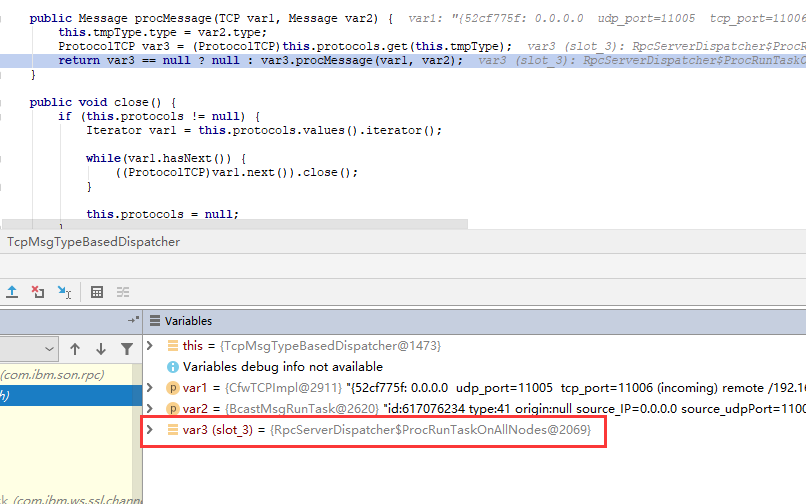Screen dimensions: 806x504
Task: Click 'Variables debug info not available' message
Action: click(x=283, y=367)
